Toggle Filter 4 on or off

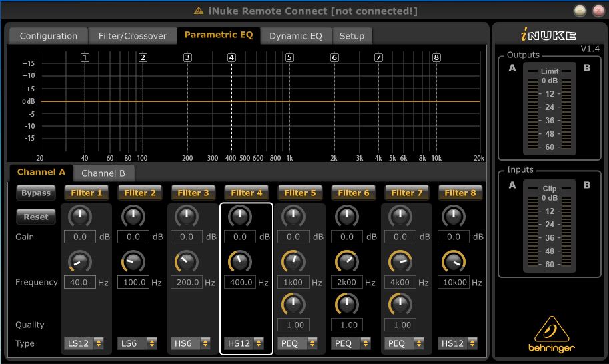(247, 193)
